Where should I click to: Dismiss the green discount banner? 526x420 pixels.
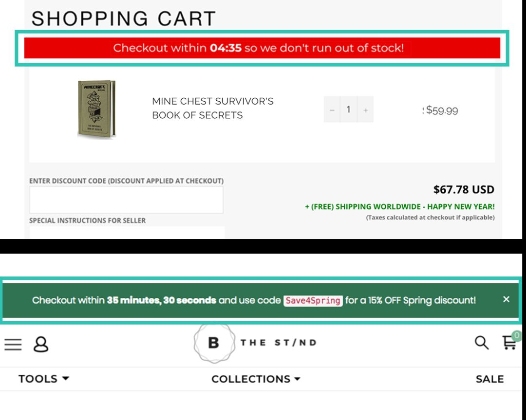(506, 299)
